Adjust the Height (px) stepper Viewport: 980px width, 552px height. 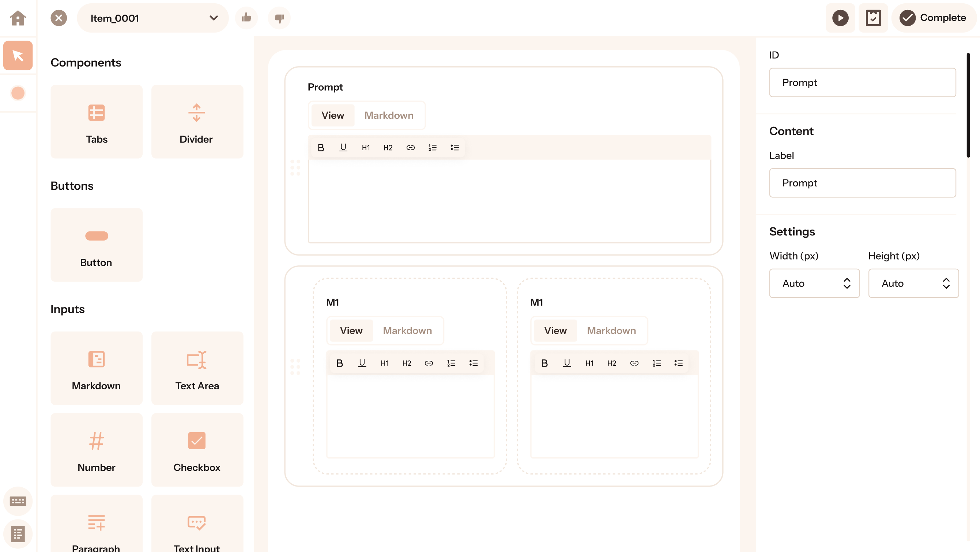click(946, 283)
